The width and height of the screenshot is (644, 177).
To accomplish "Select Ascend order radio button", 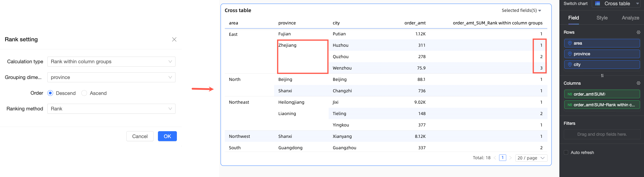I will [84, 93].
